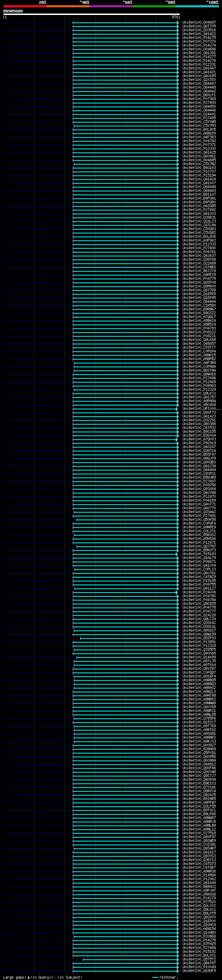Select the label UniRef100_P07371

tap(199, 145)
